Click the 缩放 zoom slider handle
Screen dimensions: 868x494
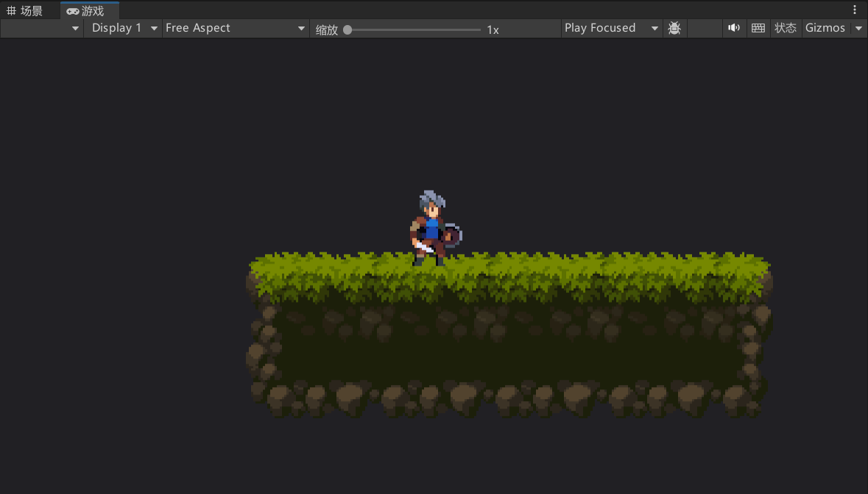347,30
